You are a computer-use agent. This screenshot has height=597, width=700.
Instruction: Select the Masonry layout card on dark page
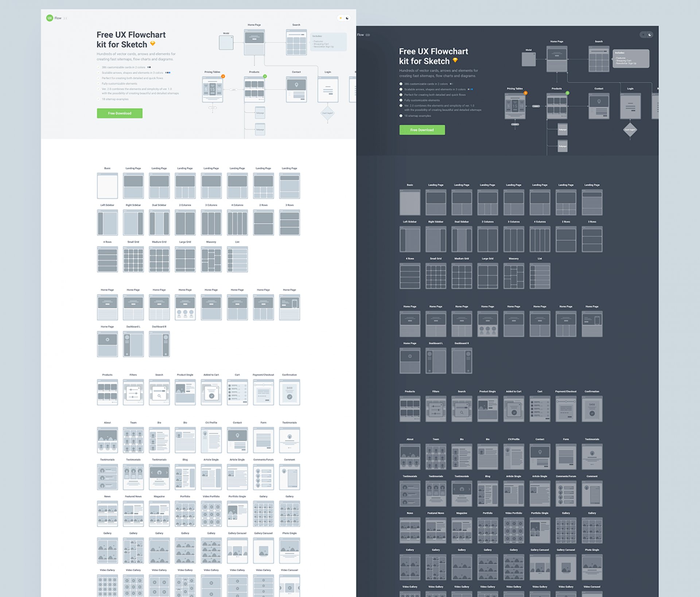(514, 276)
